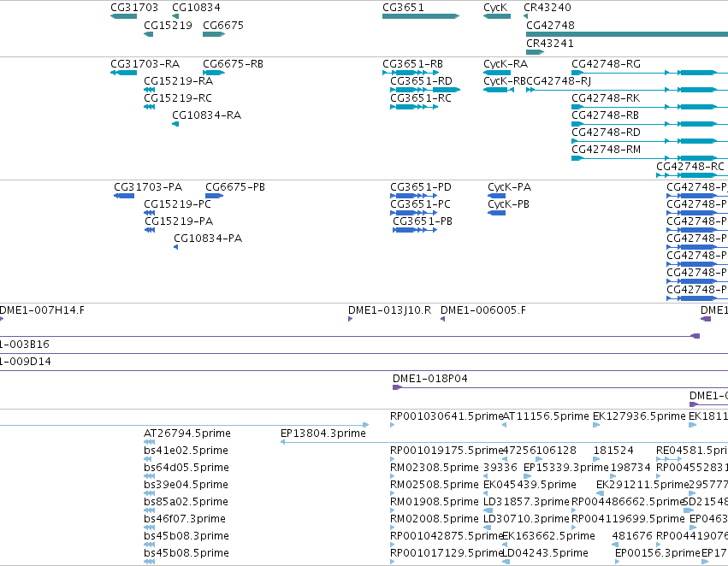Image resolution: width=728 pixels, height=566 pixels.
Task: Click the CycK gene label
Action: (495, 8)
